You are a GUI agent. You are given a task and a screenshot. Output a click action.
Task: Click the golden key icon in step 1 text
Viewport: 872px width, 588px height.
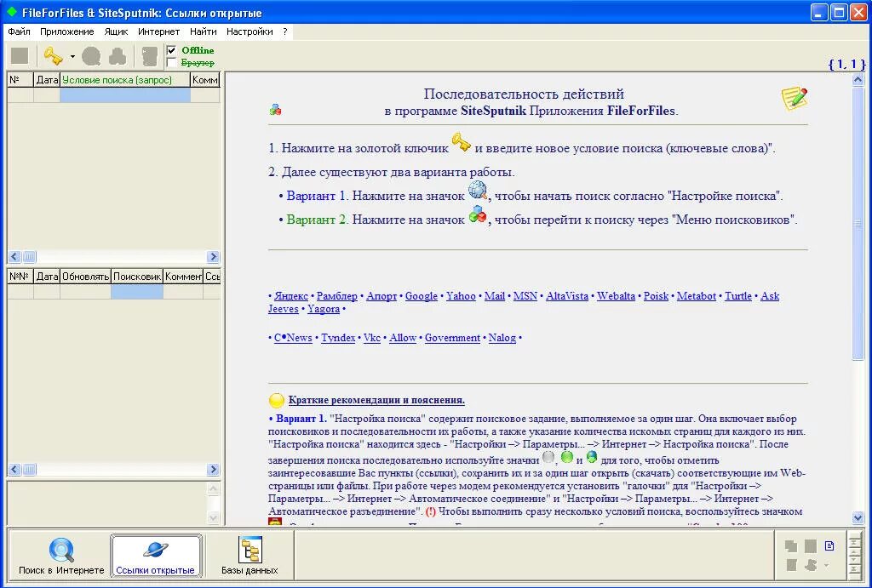[x=461, y=143]
